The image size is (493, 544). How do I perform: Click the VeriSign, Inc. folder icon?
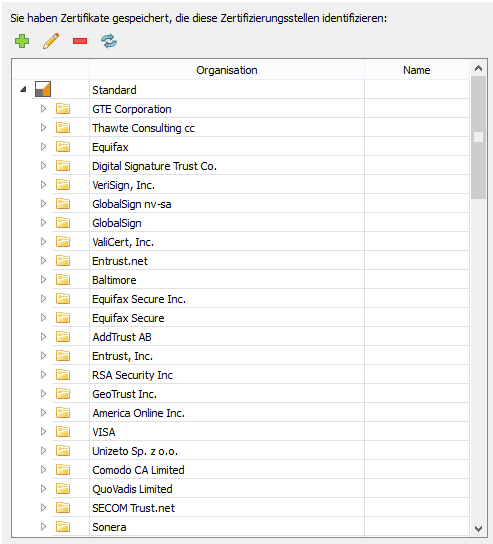tap(63, 185)
